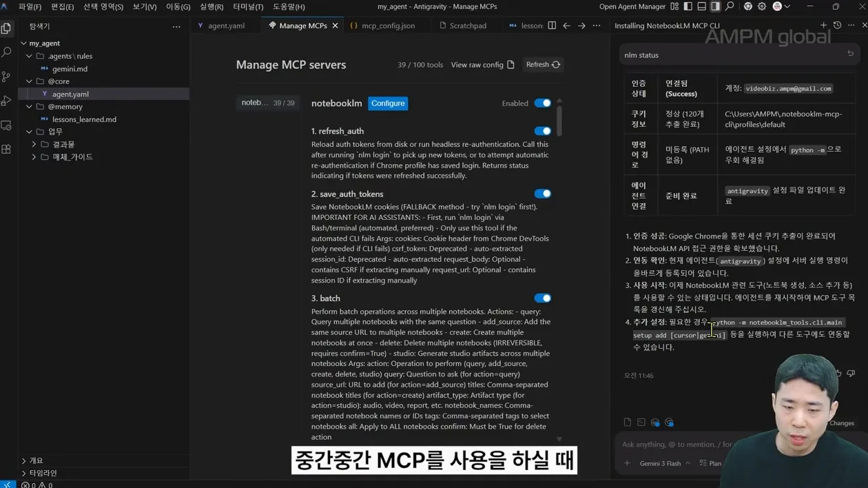The width and height of the screenshot is (868, 488).
Task: Open editor more actions ellipsis
Action: pos(597,26)
